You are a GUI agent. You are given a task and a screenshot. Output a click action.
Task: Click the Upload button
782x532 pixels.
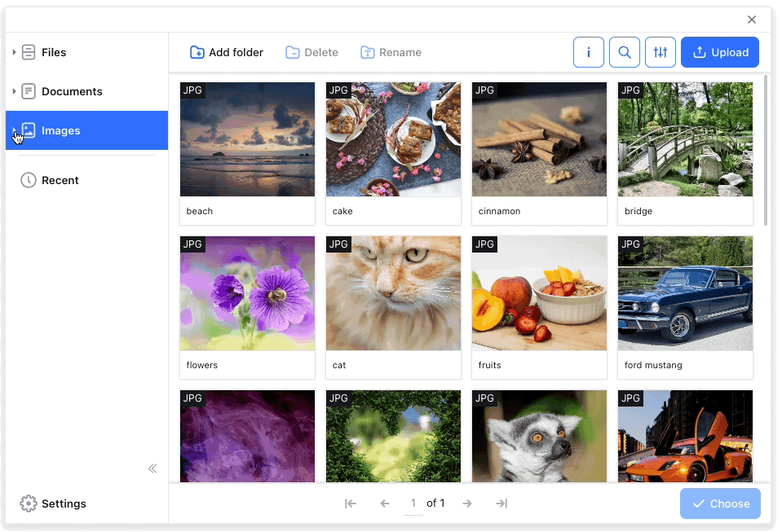[720, 52]
